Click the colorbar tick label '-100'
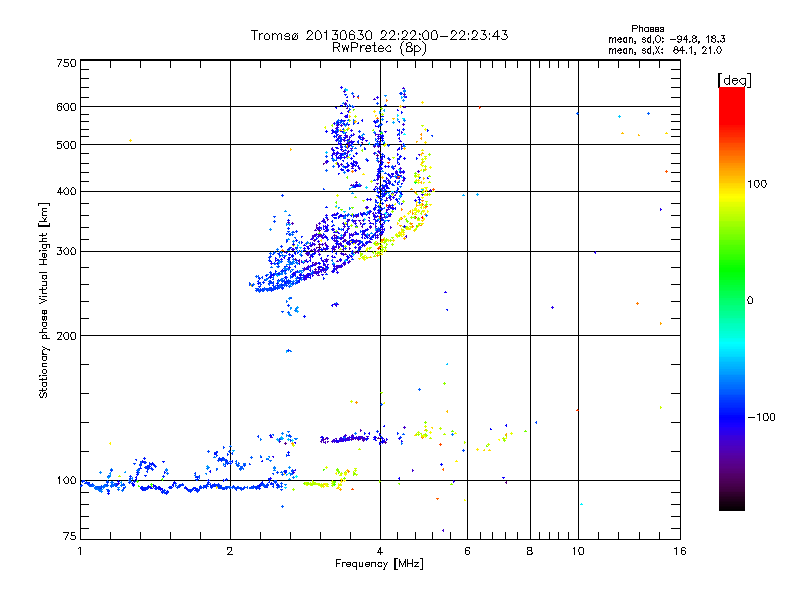This screenshot has width=800, height=600. (x=761, y=417)
